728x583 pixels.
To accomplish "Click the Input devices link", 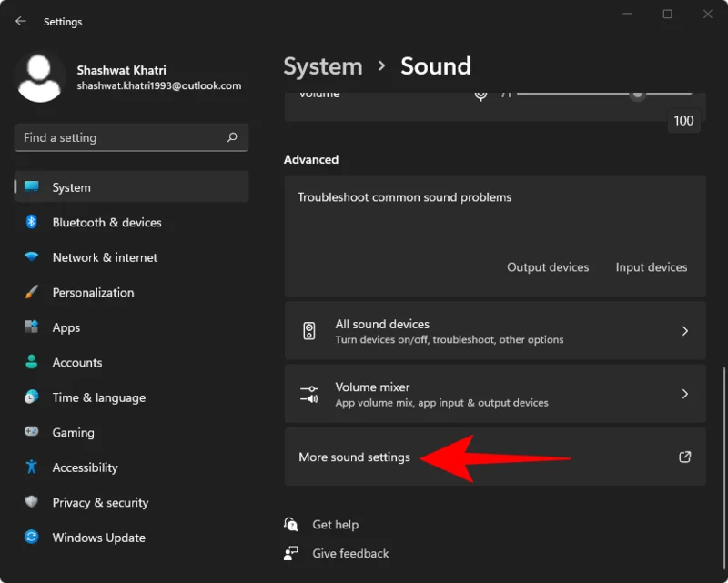I will tap(651, 266).
